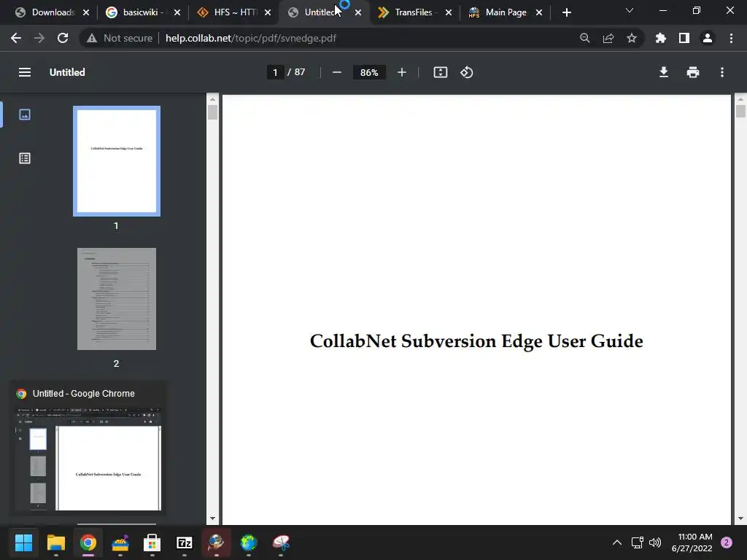Open the tab search chevron
The width and height of the screenshot is (747, 560).
point(630,10)
